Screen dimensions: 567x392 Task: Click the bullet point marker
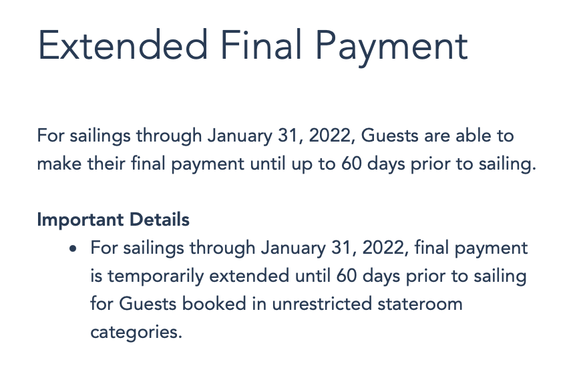pyautogui.click(x=73, y=249)
